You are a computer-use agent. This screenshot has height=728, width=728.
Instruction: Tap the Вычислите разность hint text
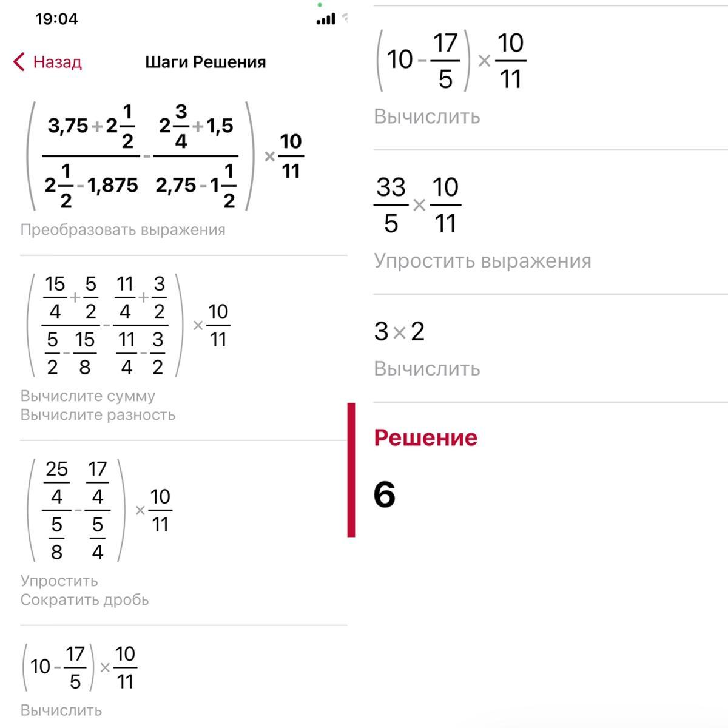(98, 415)
